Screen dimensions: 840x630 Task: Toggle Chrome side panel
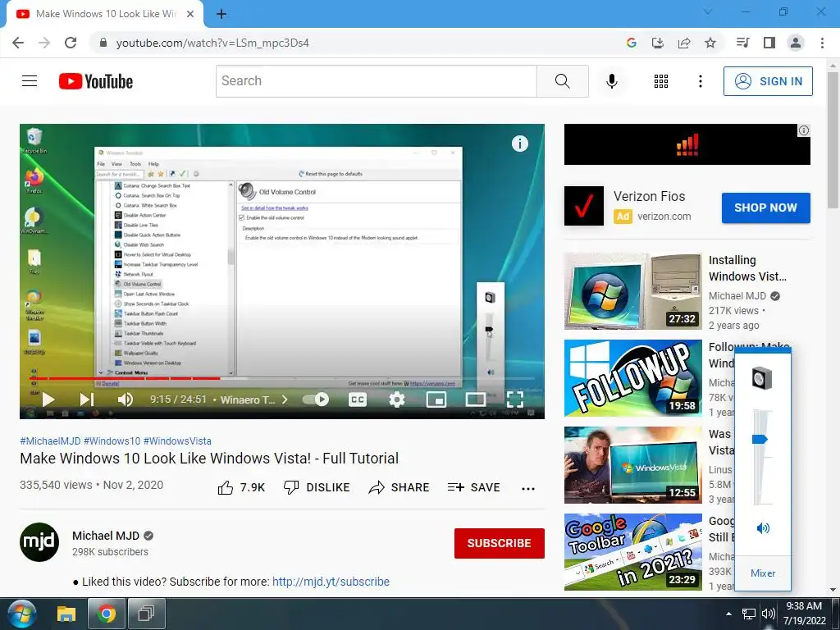click(x=769, y=43)
